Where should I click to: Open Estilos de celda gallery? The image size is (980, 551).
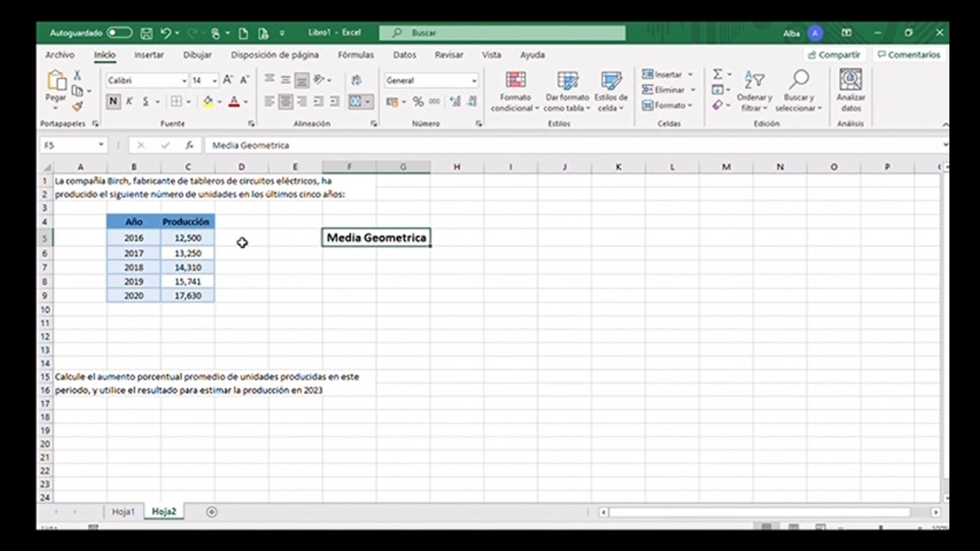(x=611, y=91)
